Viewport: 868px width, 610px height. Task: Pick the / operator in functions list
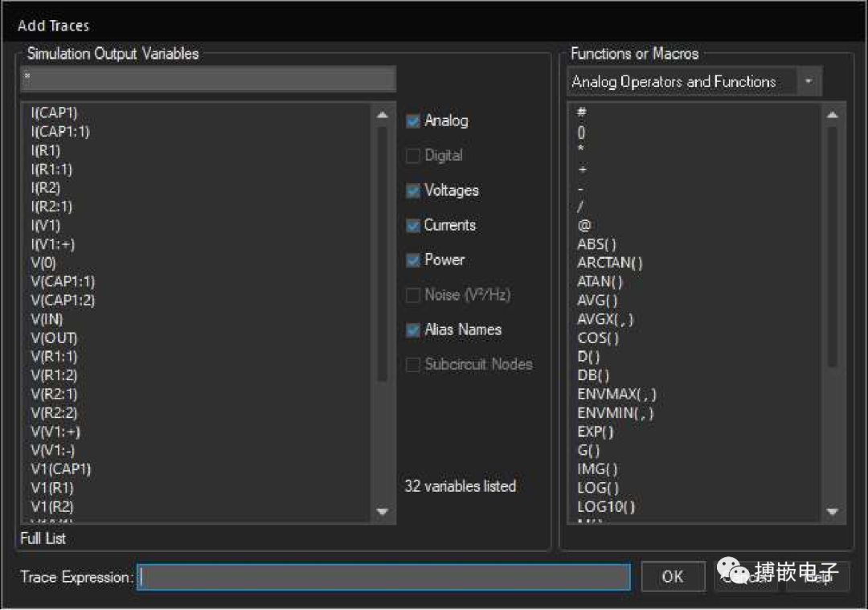pyautogui.click(x=580, y=207)
